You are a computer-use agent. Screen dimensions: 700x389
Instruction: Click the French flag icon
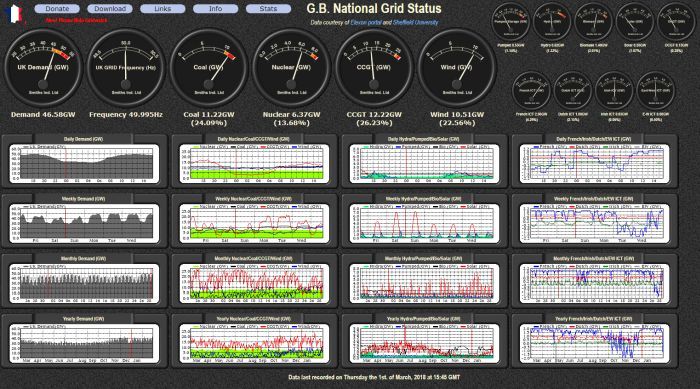13,14
